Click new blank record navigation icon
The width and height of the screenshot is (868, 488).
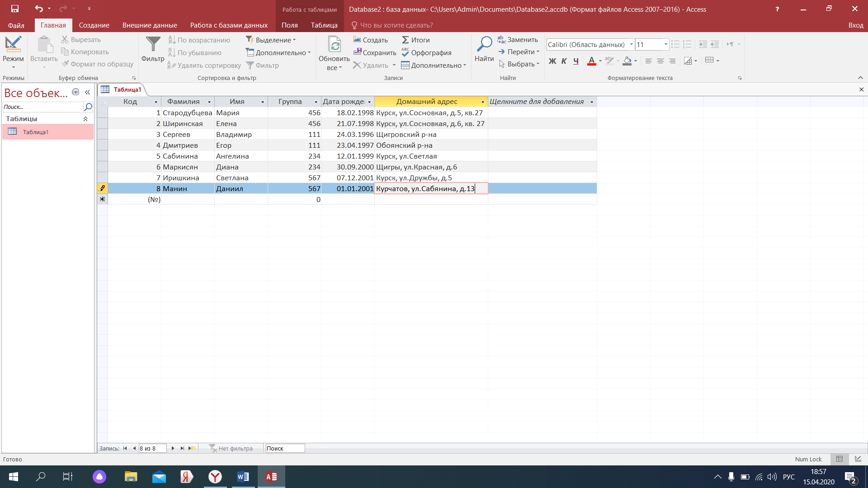pos(192,448)
